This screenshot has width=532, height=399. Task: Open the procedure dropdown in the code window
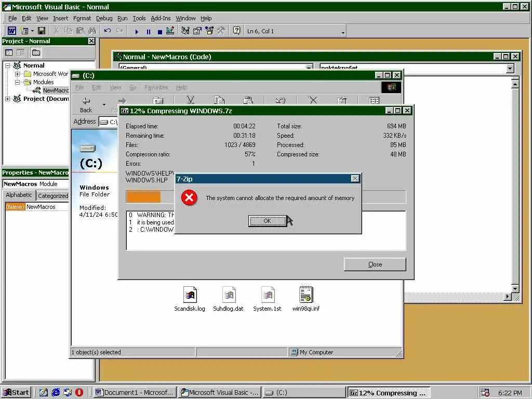click(x=510, y=68)
